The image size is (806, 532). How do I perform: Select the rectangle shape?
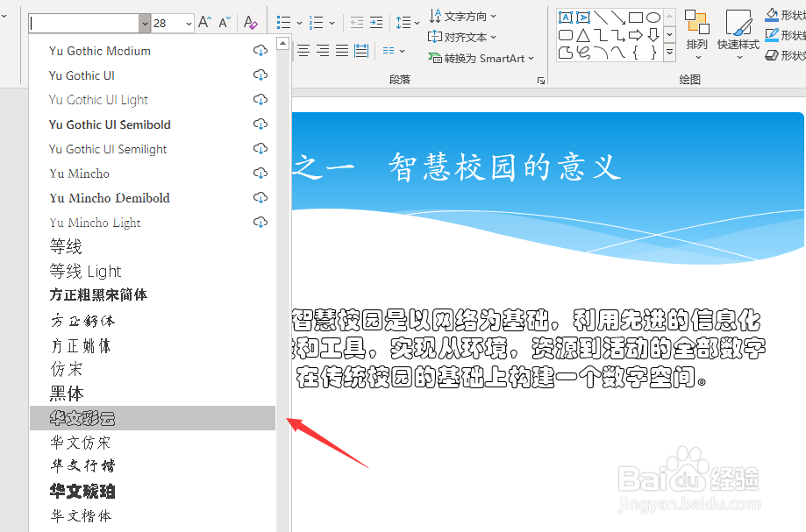(x=636, y=18)
